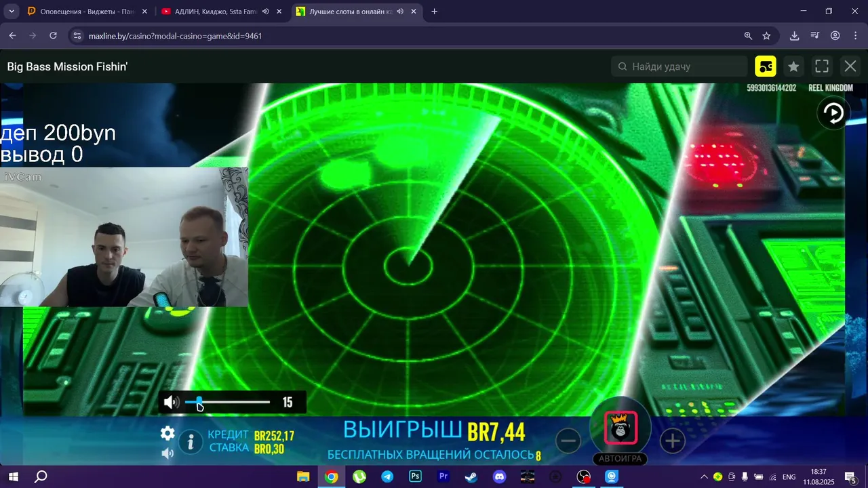Viewport: 868px width, 488px height.
Task: Mute audio on Лучшие слоты tab
Action: click(x=400, y=12)
